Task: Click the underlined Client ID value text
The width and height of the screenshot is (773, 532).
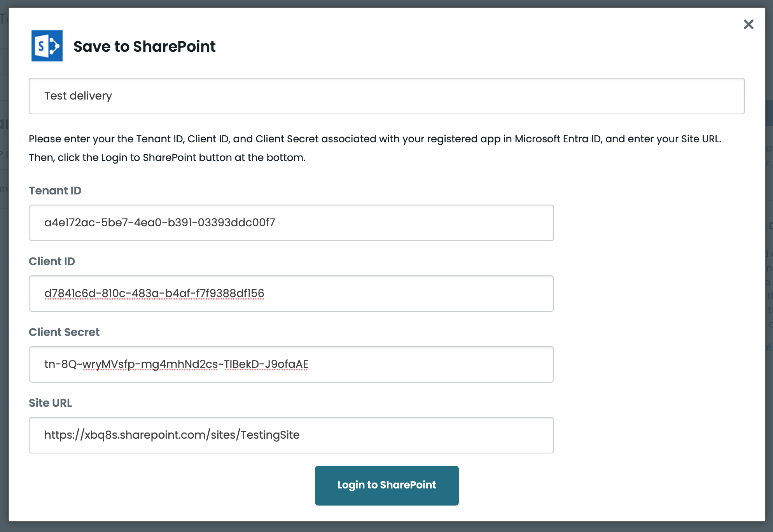Action: click(x=154, y=293)
